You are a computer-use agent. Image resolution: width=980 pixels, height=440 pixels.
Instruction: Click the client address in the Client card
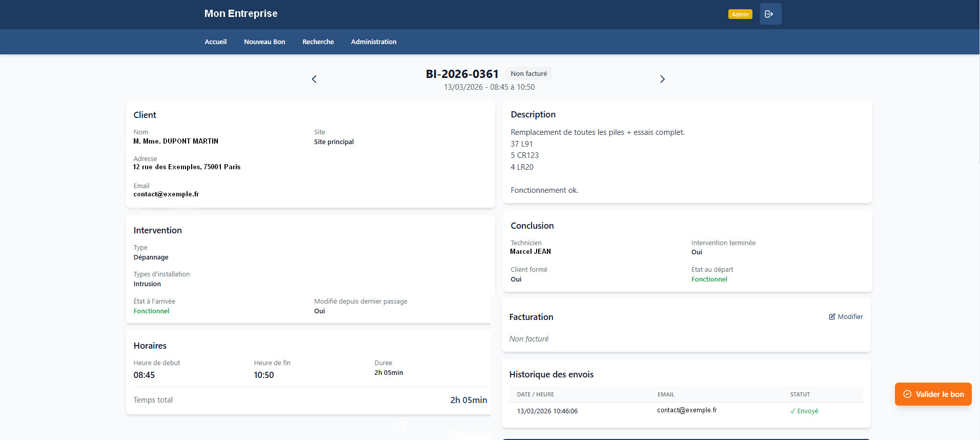pyautogui.click(x=187, y=167)
